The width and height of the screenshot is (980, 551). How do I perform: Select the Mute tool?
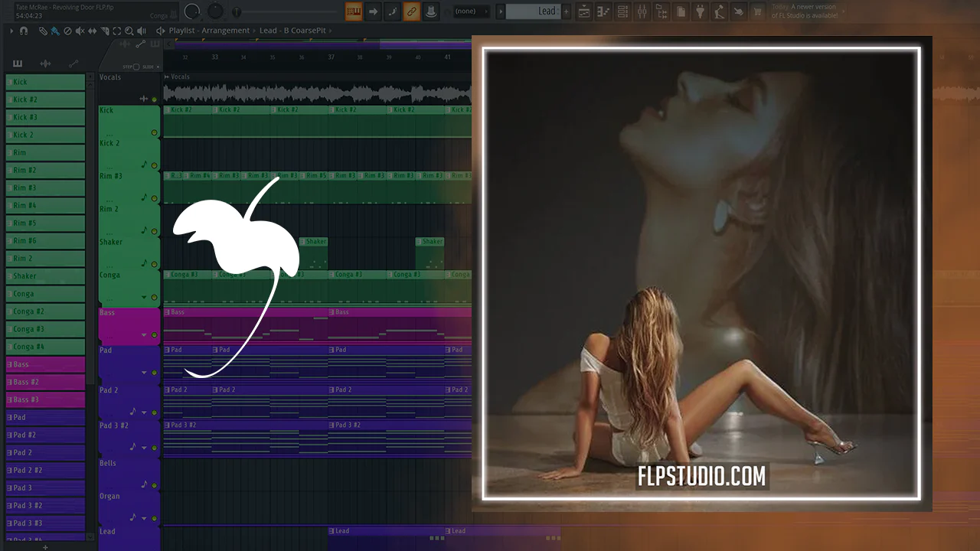[x=80, y=31]
